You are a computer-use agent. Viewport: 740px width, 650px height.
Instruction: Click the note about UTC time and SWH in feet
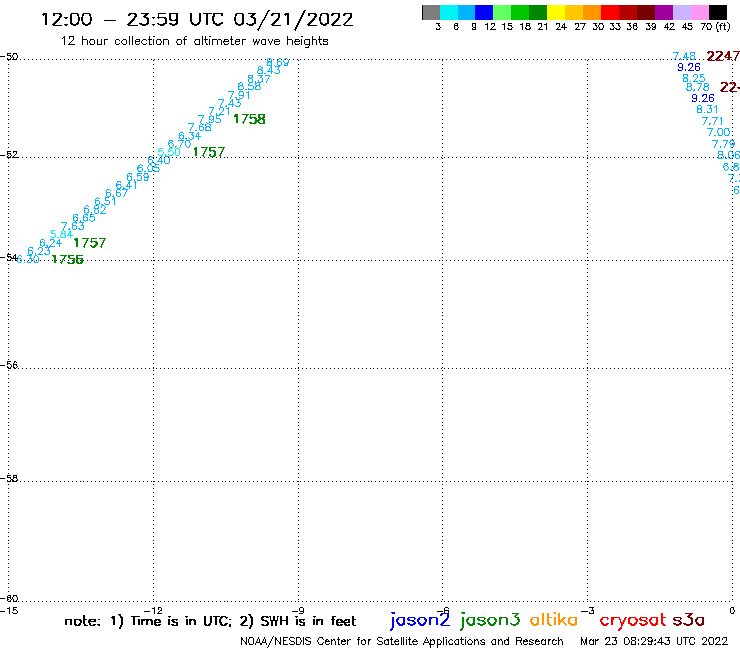click(210, 621)
